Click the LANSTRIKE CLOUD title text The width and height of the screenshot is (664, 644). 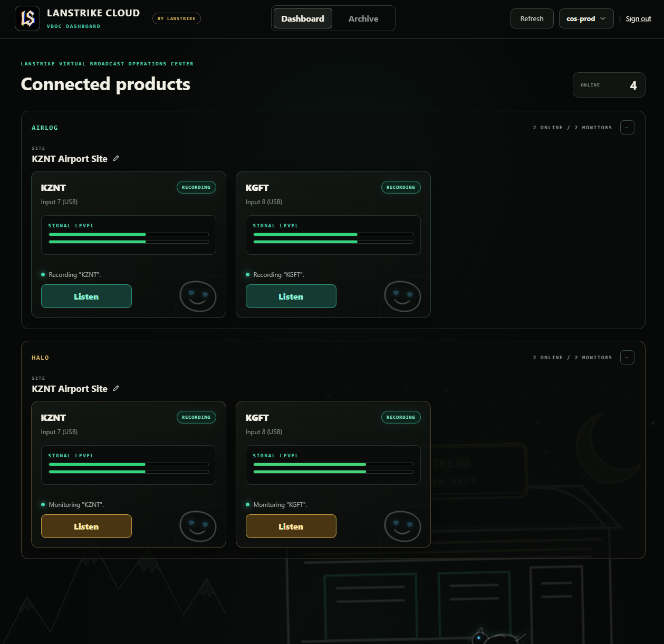click(x=93, y=13)
